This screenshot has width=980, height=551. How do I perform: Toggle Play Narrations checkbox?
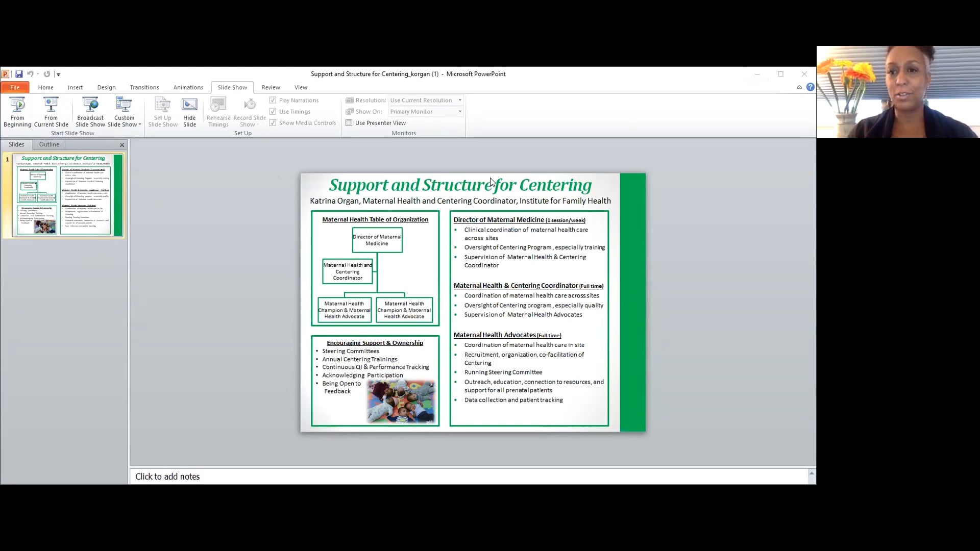click(273, 100)
